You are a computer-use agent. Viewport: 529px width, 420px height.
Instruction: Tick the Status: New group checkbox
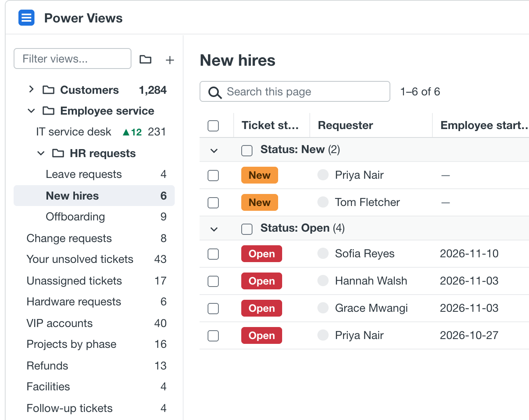(x=247, y=150)
